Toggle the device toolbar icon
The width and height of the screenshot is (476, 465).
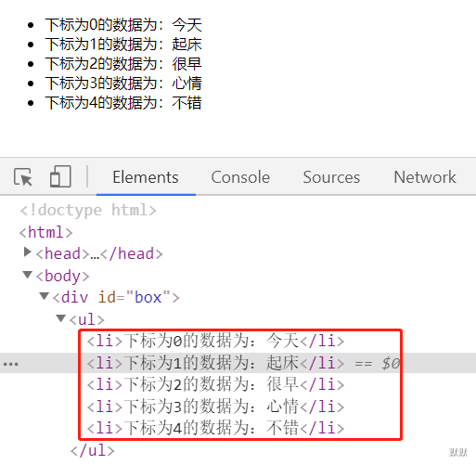pyautogui.click(x=60, y=176)
